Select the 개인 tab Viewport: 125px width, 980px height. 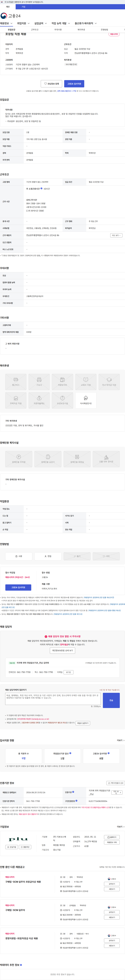coord(8,7)
